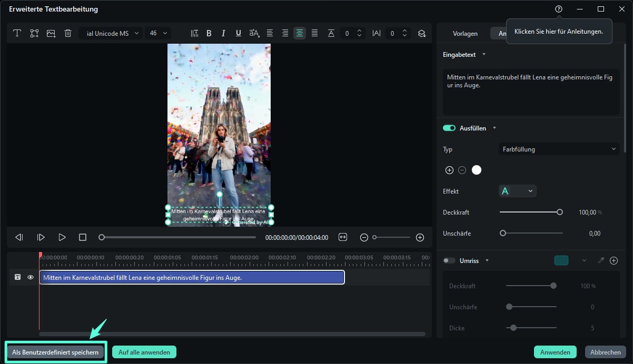Enable the Umriss toggle switch
The height and width of the screenshot is (364, 633).
click(x=449, y=260)
